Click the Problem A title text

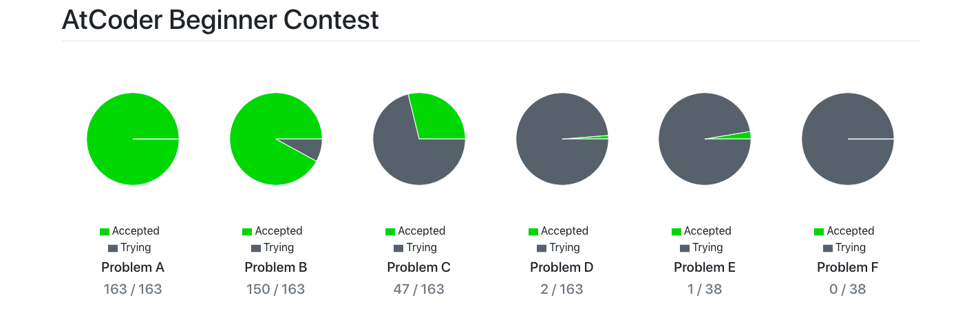point(133,268)
